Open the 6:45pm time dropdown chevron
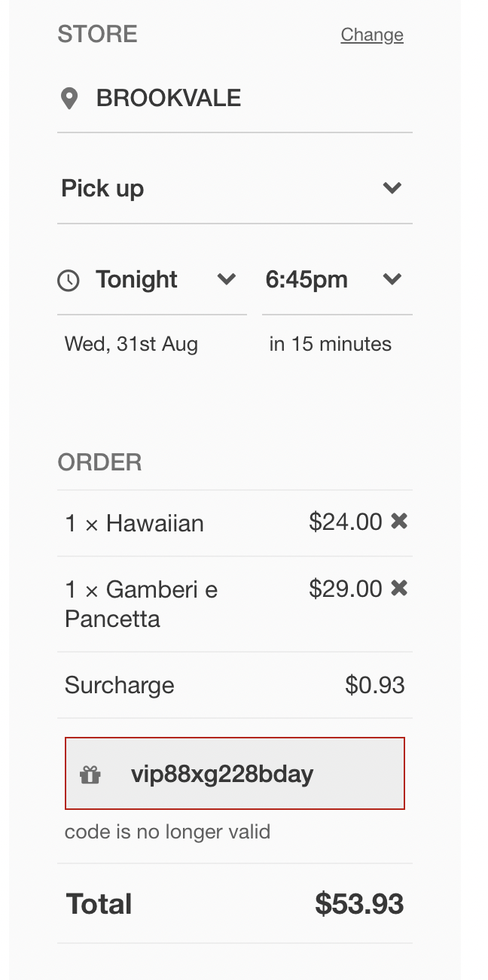Image resolution: width=488 pixels, height=980 pixels. click(x=392, y=280)
